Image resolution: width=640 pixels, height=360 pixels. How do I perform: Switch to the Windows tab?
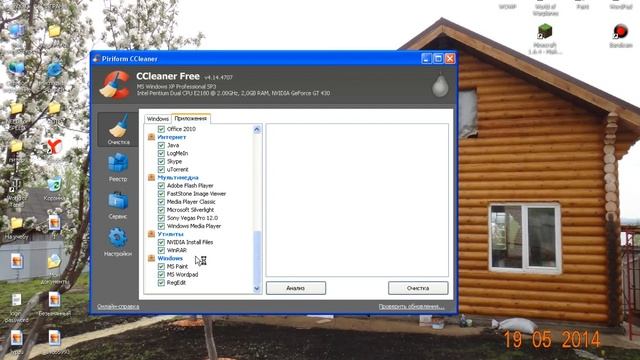[x=158, y=119]
